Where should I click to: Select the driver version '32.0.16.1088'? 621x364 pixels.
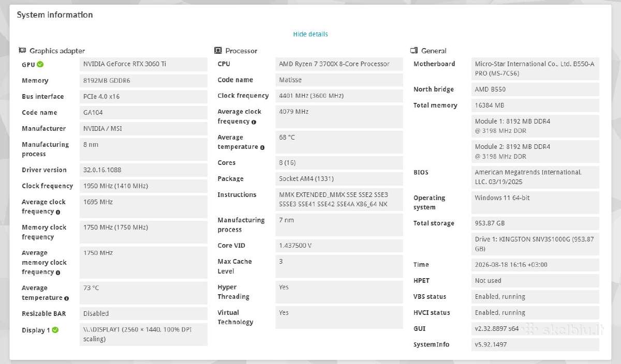click(143, 170)
